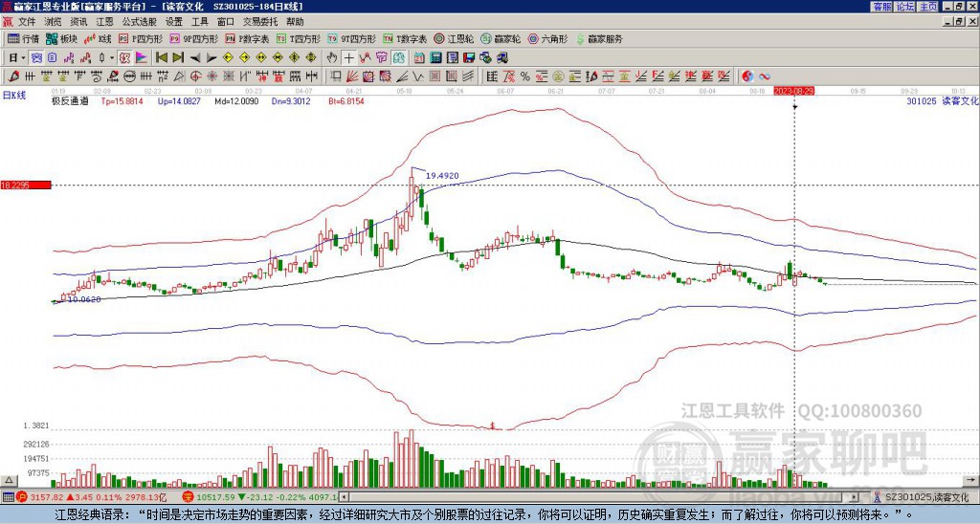Image resolution: width=980 pixels, height=524 pixels.
Task: Click the 主页 button
Action: point(927,7)
